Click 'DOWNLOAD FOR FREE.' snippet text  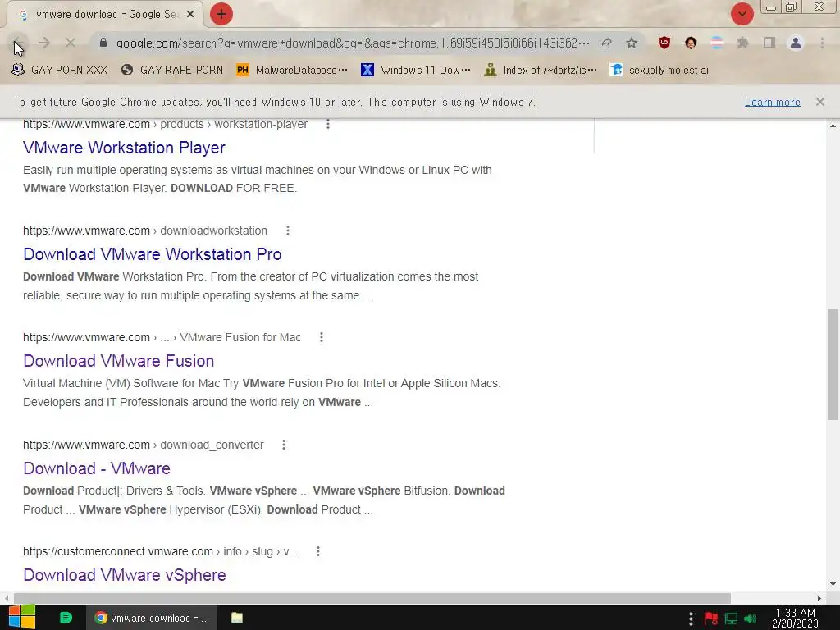click(234, 188)
